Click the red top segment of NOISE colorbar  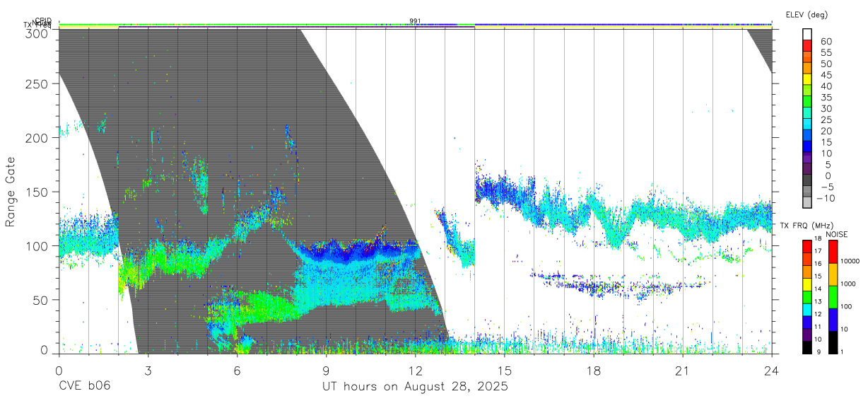tap(833, 252)
